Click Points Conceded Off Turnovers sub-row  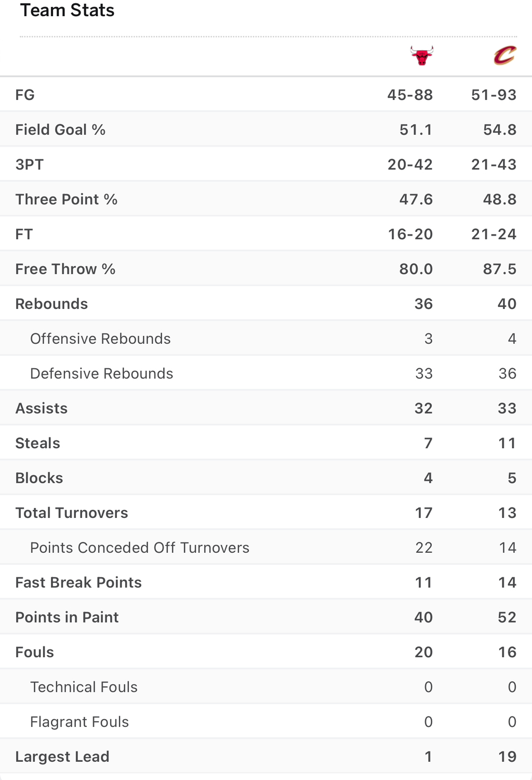click(x=266, y=548)
